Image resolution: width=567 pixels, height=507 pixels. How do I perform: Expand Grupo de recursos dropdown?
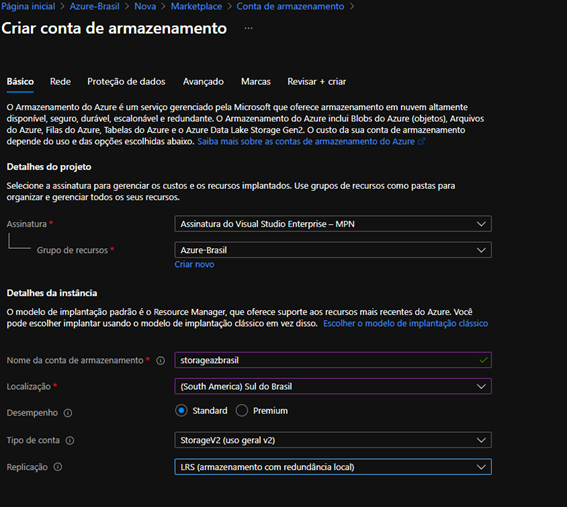tap(333, 250)
